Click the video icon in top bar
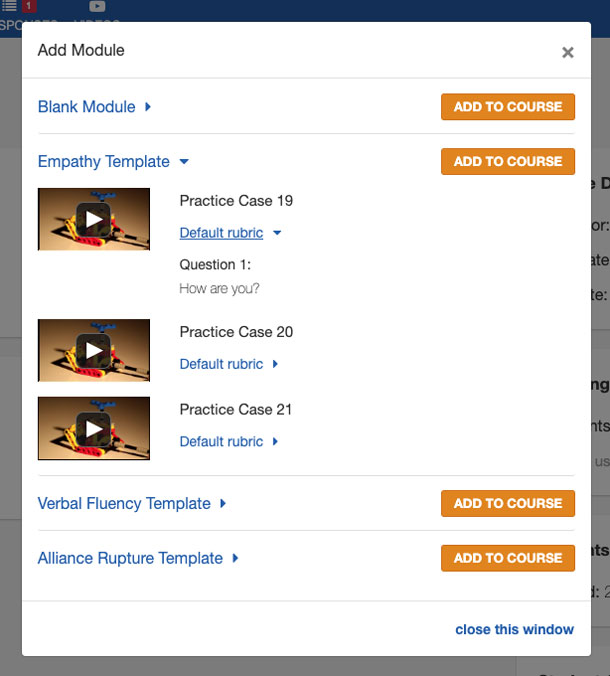 (97, 6)
